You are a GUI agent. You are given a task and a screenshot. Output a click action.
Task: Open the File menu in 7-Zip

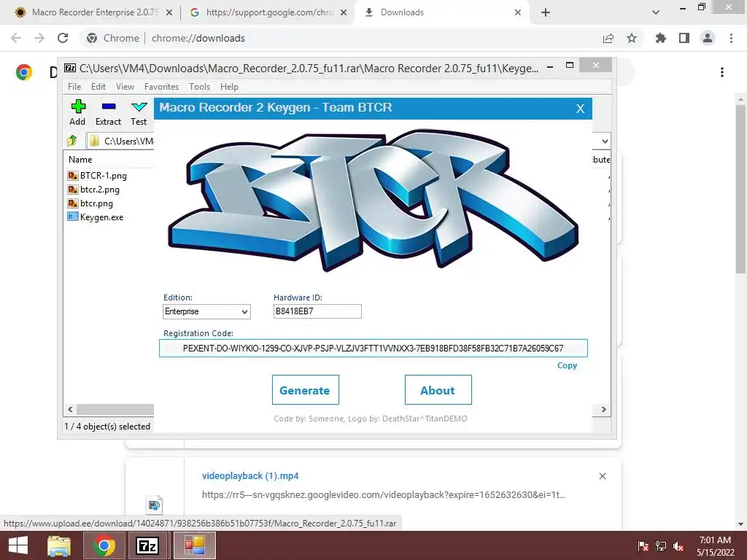click(74, 87)
